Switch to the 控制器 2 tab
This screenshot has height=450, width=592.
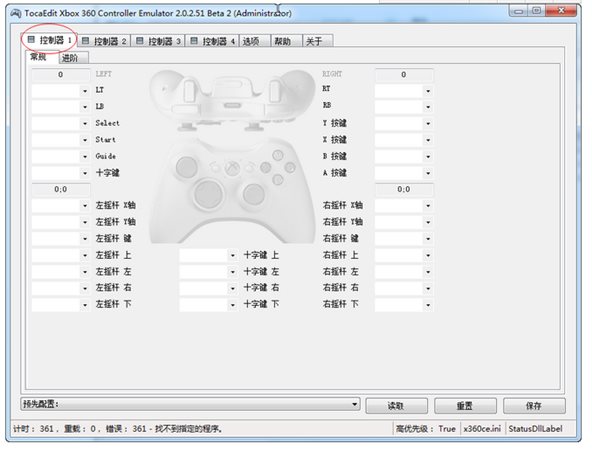104,41
